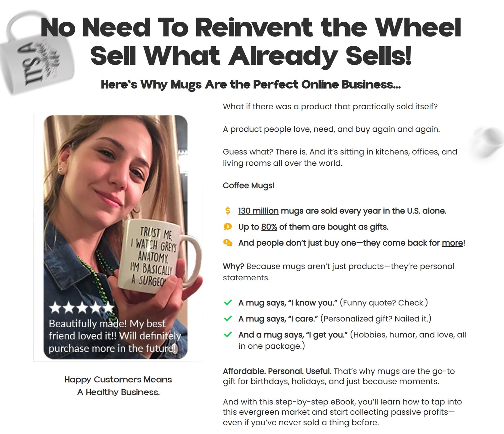Click the green checkmark beside "I know you"

(228, 303)
